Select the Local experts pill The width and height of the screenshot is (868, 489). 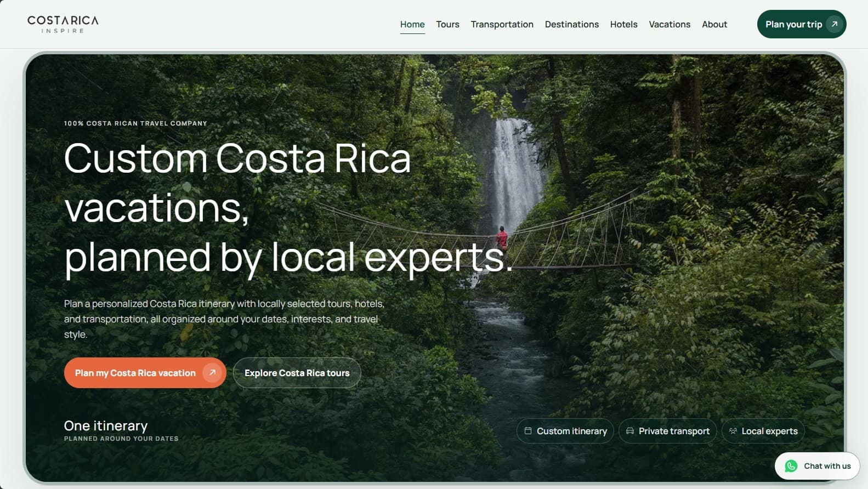763,431
